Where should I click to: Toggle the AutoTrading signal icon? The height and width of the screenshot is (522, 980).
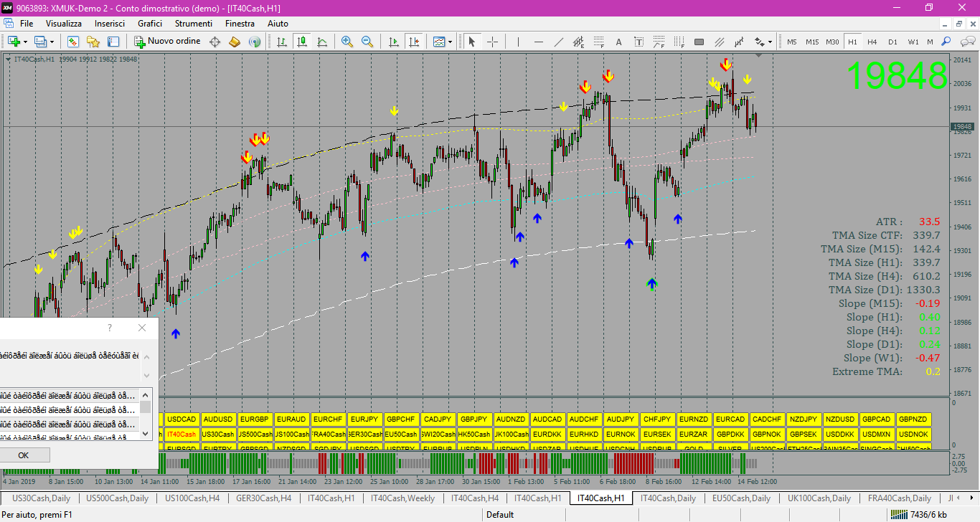coord(255,42)
